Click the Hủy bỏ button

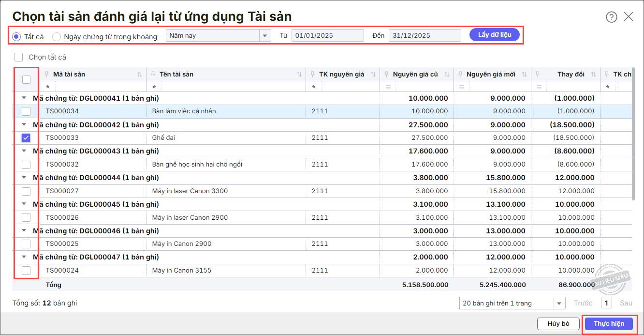[558, 324]
